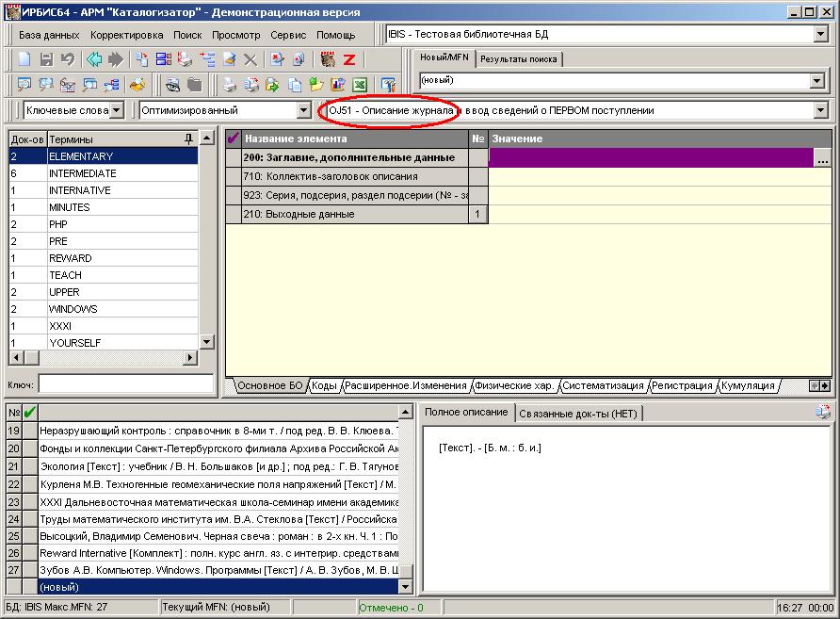Switch to Систематизация tab
This screenshot has height=619, width=840.
(603, 385)
